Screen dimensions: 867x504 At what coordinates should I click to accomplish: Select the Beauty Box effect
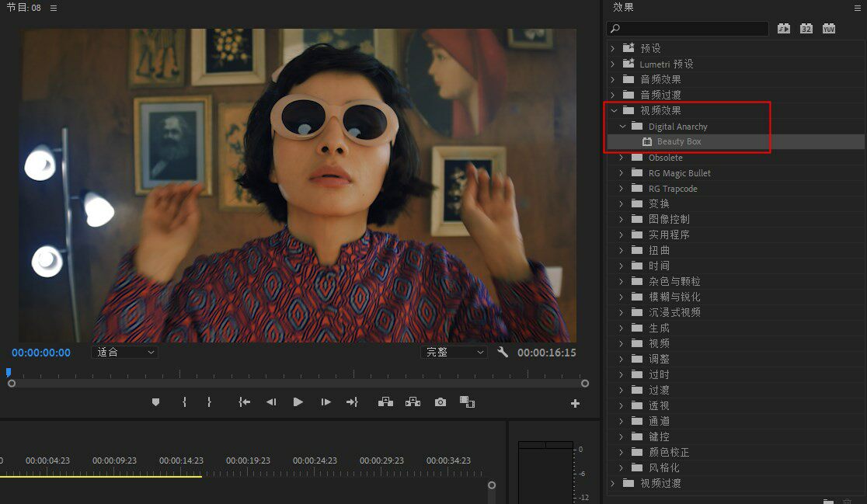point(679,142)
